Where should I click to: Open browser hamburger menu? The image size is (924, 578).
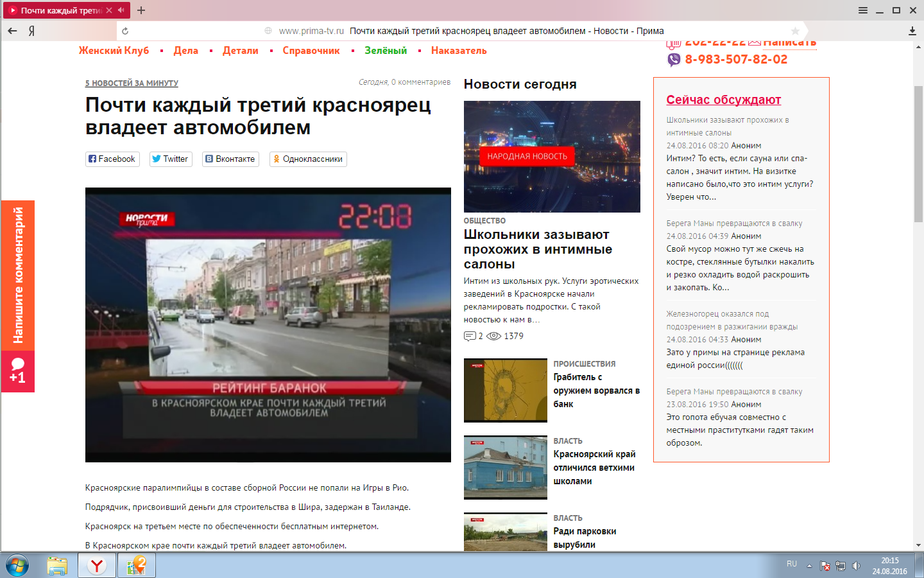863,10
